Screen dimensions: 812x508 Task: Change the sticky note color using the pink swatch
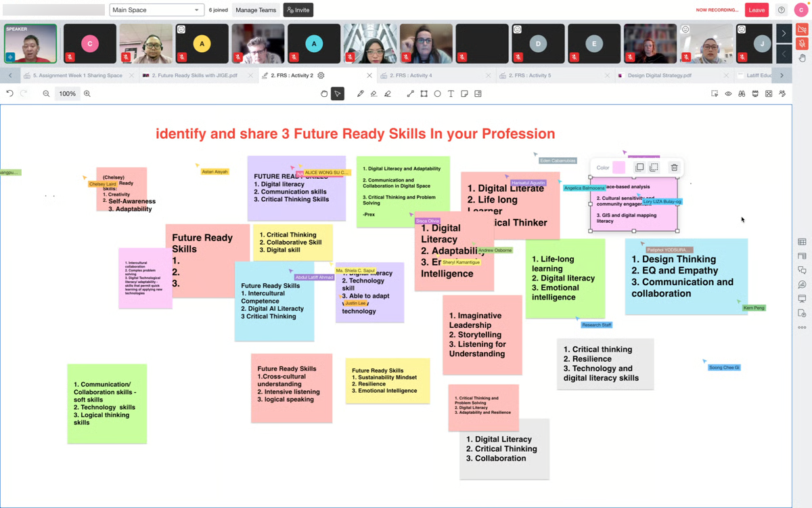point(618,167)
